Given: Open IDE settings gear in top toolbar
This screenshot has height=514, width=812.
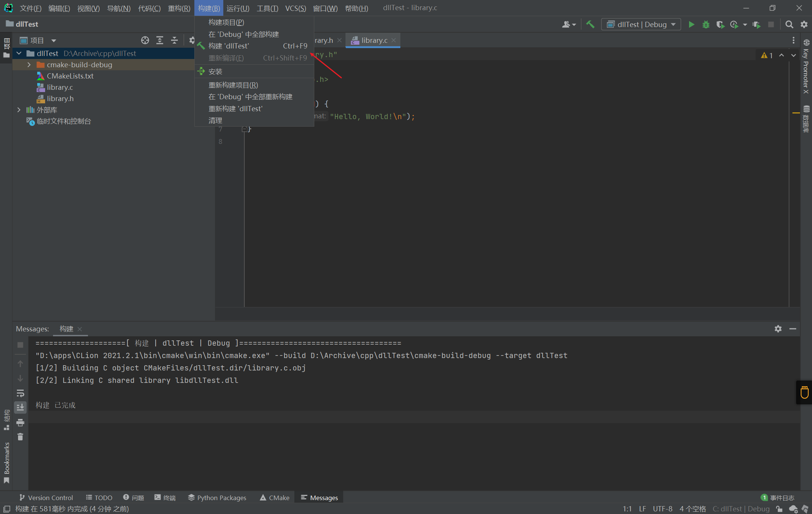Looking at the screenshot, I should (x=804, y=24).
